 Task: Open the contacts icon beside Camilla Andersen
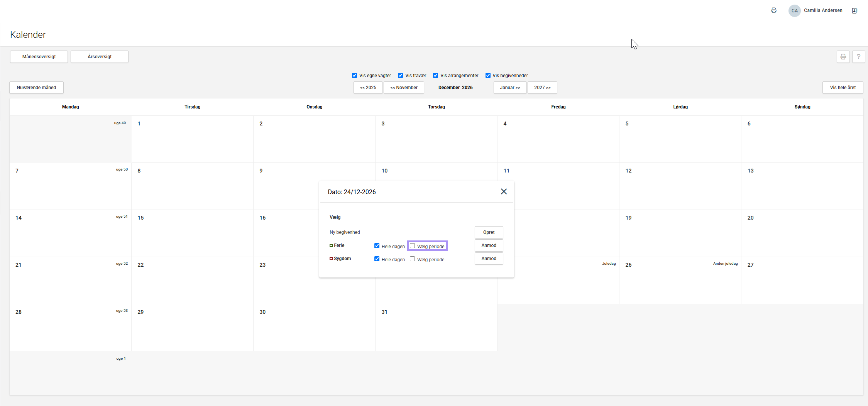(854, 11)
